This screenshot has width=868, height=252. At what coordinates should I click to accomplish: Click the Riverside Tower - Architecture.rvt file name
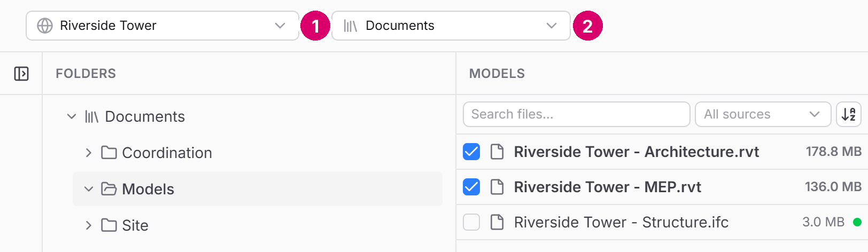[x=637, y=152]
